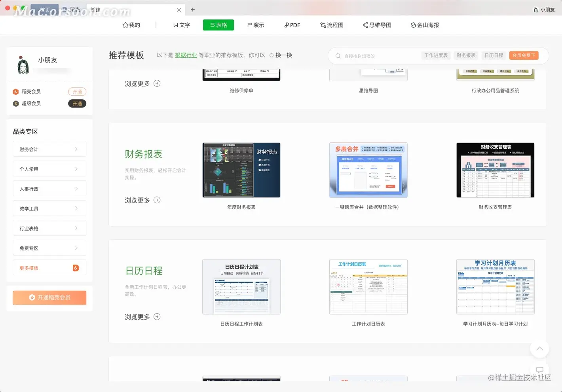Image resolution: width=562 pixels, height=392 pixels.
Task: Expand the 免费专区 category
Action: click(49, 248)
